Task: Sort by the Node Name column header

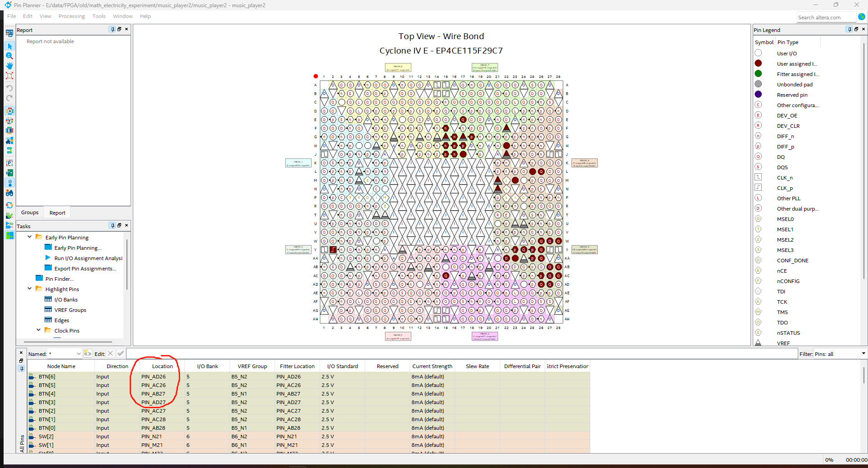Action: click(61, 366)
